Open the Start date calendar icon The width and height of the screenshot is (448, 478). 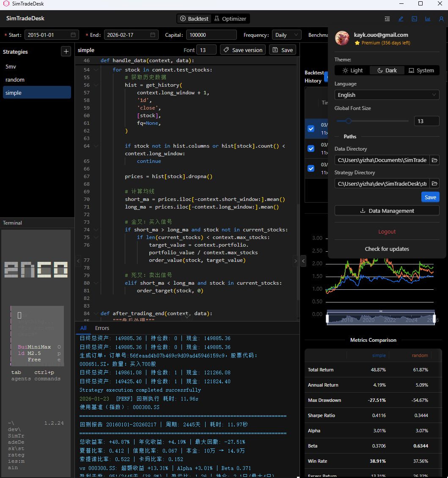pyautogui.click(x=73, y=35)
